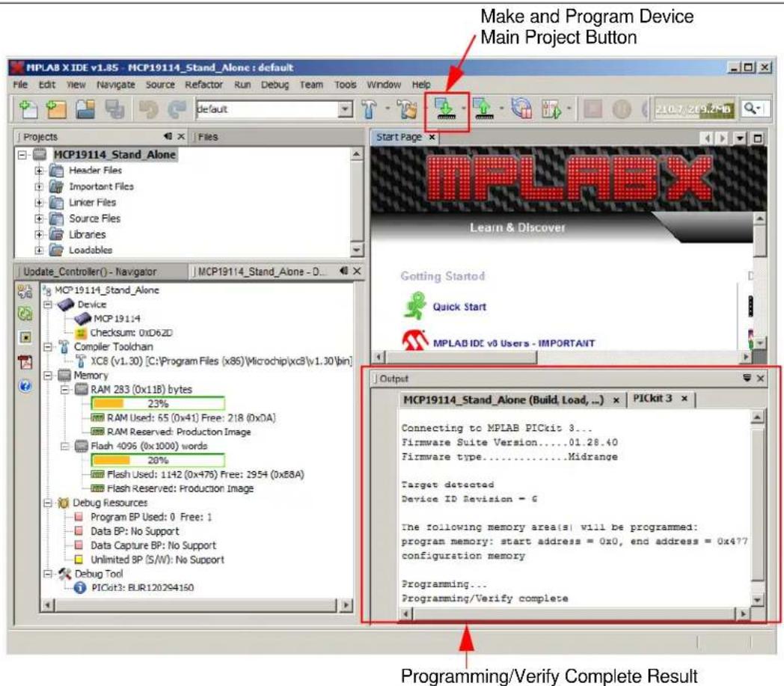Open MPLAB IDE v8 Users IMPORTANT link
This screenshot has height=686, width=784.
(x=513, y=343)
